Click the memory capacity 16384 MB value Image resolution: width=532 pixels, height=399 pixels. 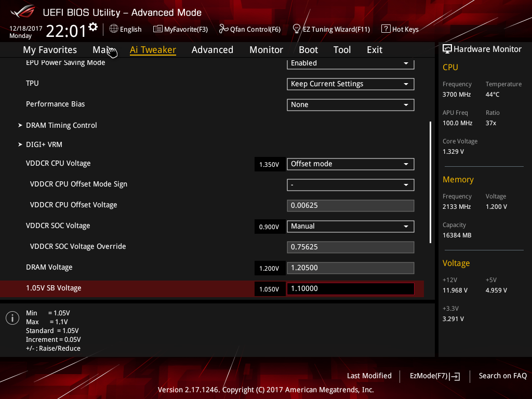coord(457,235)
